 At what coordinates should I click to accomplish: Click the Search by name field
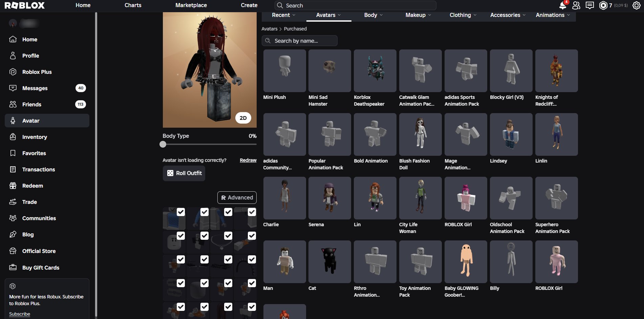[300, 41]
